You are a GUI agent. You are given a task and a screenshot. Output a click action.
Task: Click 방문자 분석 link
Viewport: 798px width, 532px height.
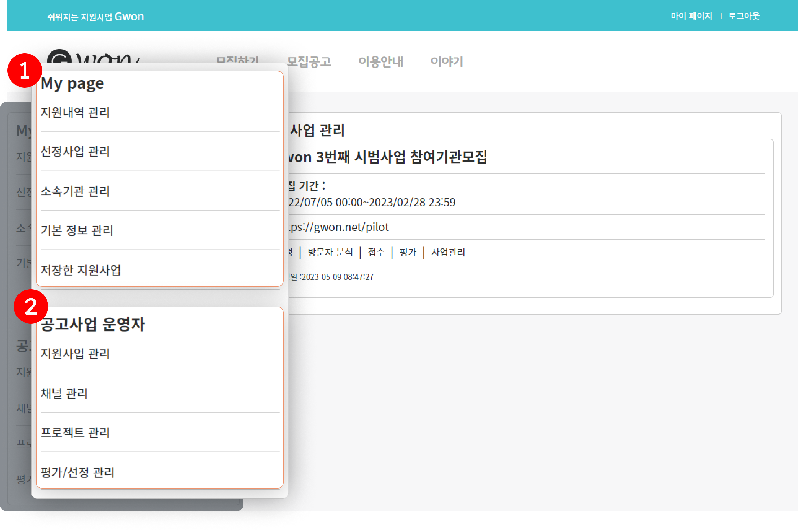click(x=330, y=252)
